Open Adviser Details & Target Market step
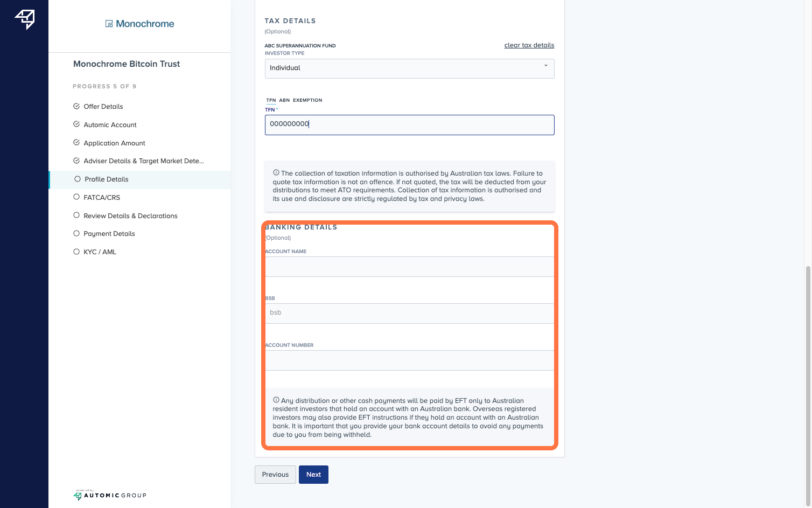This screenshot has height=508, width=812. coord(144,161)
